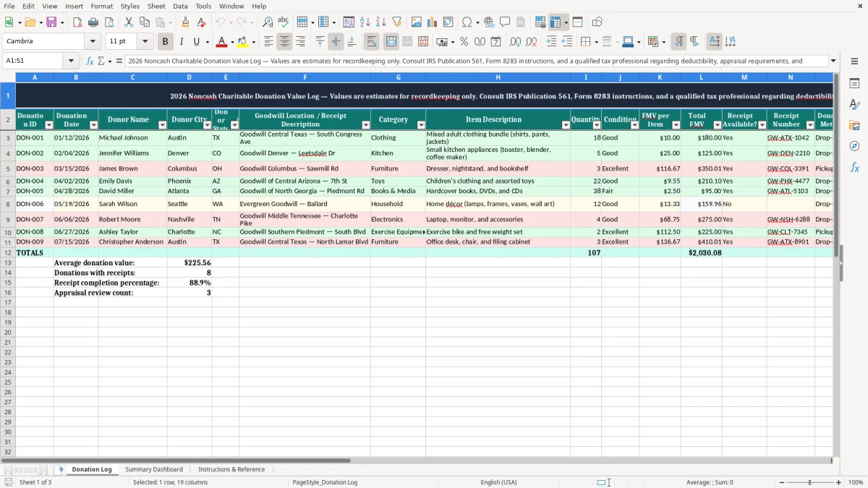Viewport: 868px width, 488px height.
Task: Toggle Italic formatting
Action: click(181, 42)
